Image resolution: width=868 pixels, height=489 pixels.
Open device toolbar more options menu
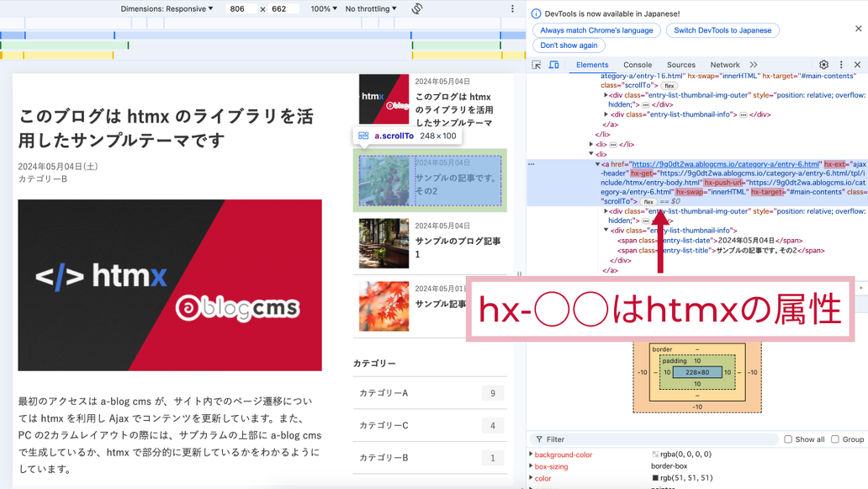512,9
